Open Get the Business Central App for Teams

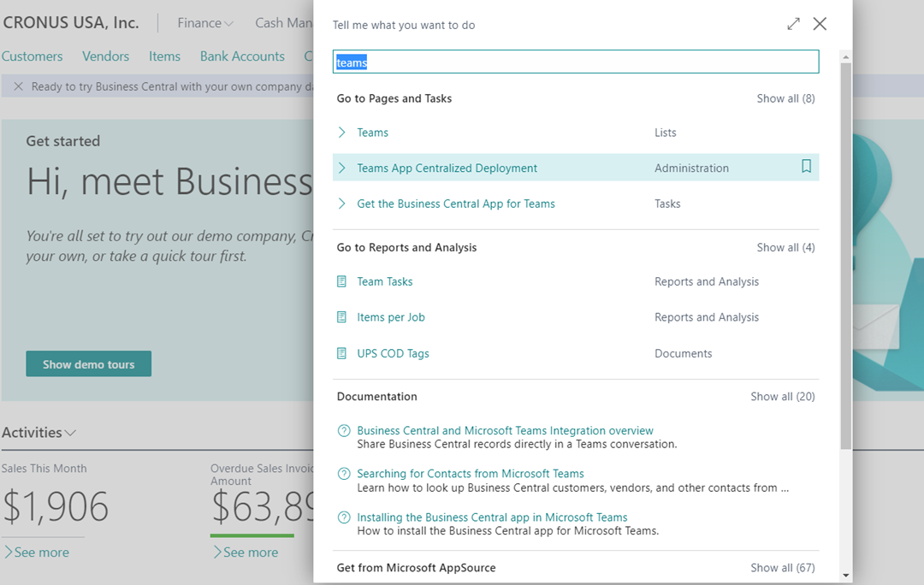pos(455,204)
